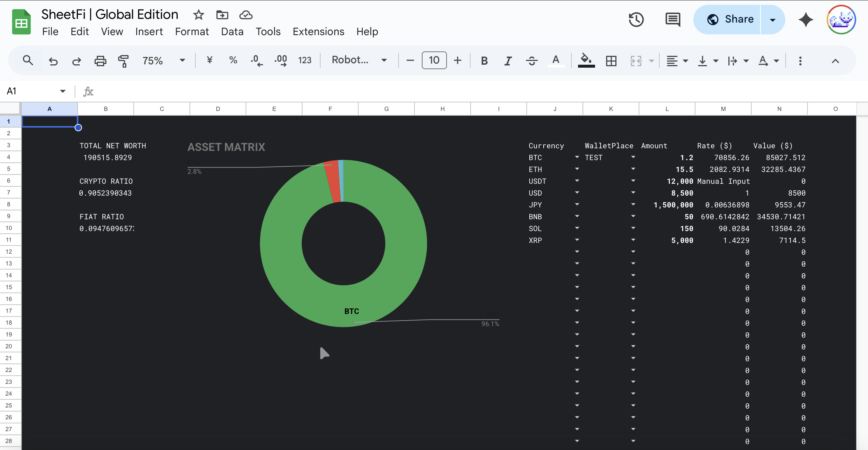Click the Share button
This screenshot has height=450, width=868.
pos(730,20)
